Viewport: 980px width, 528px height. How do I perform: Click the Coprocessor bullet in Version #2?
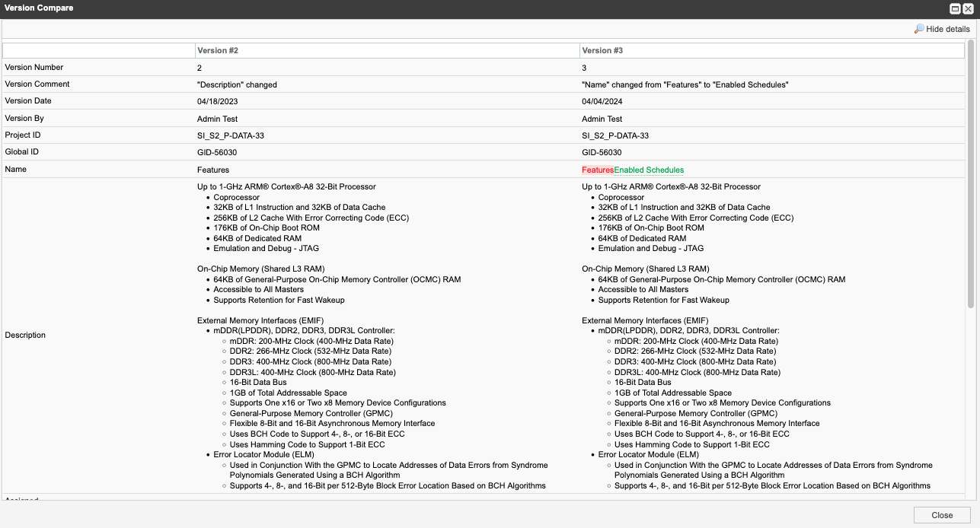click(237, 198)
